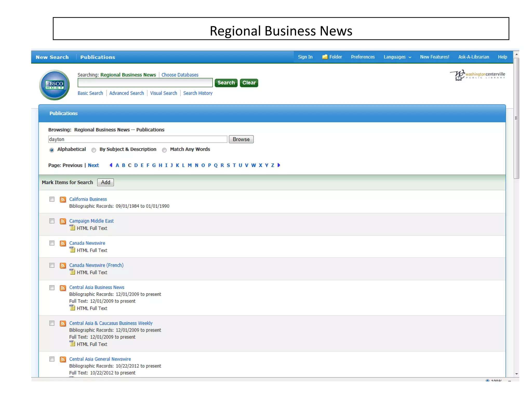
Task: Click the Add button for marked items
Action: click(x=105, y=182)
